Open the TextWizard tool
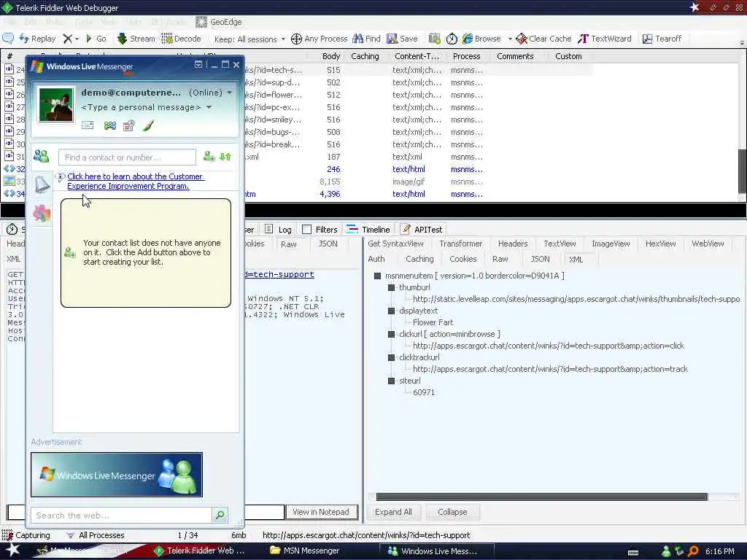Image resolution: width=747 pixels, height=560 pixels. click(x=605, y=39)
